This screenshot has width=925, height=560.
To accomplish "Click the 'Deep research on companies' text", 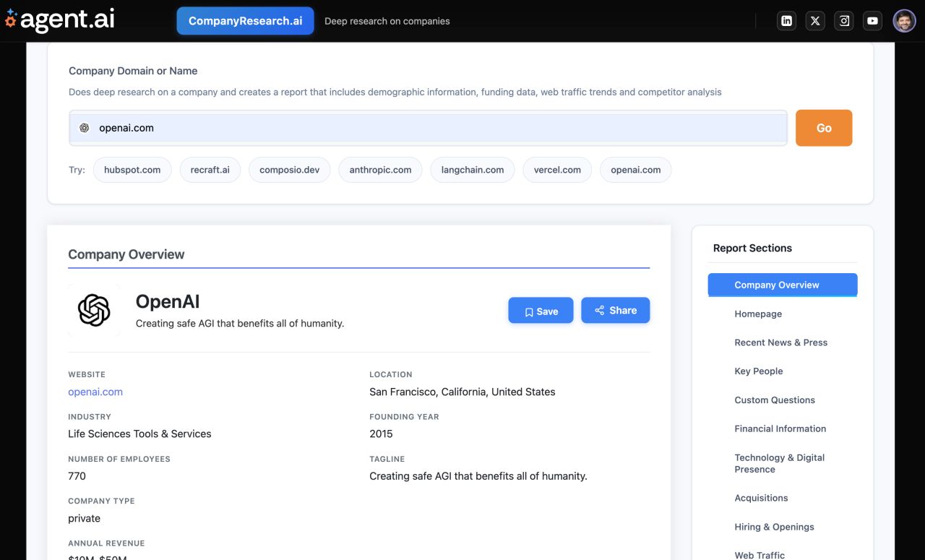I will [387, 21].
